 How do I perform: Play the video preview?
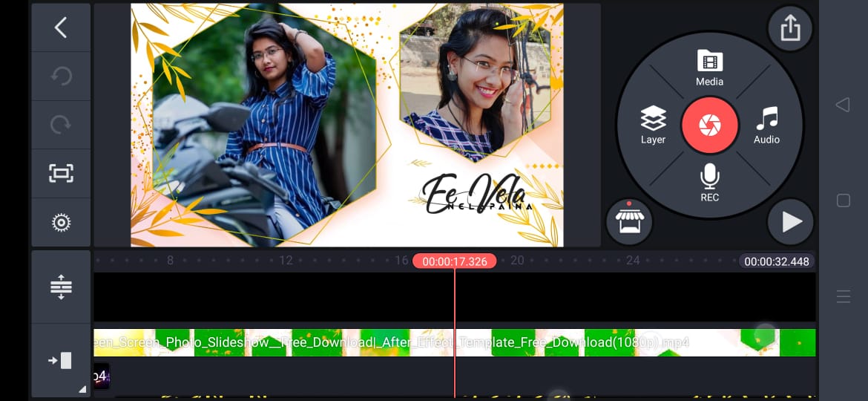coord(791,221)
